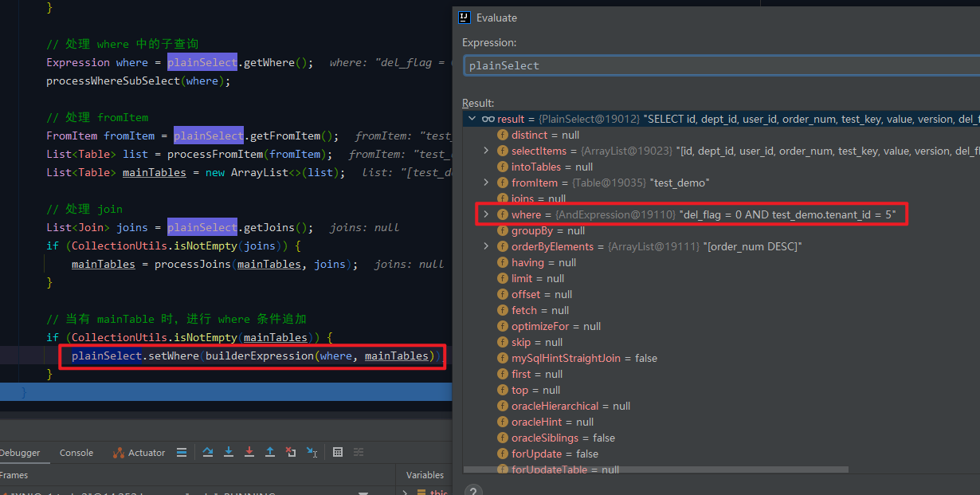Click the field icon of the fromItem row

pos(503,183)
